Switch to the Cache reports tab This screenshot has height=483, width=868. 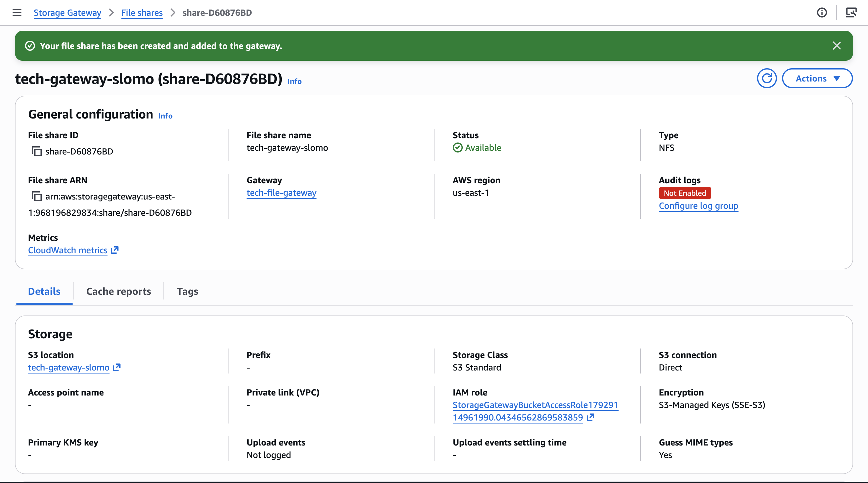tap(118, 291)
